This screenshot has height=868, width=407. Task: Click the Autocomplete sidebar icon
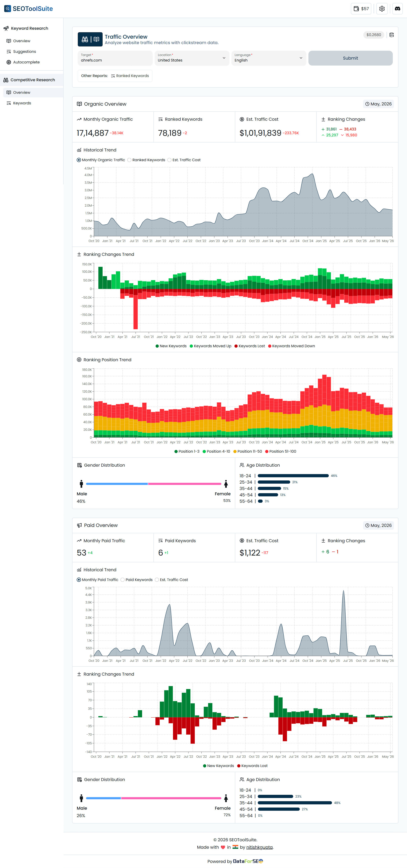tap(9, 62)
